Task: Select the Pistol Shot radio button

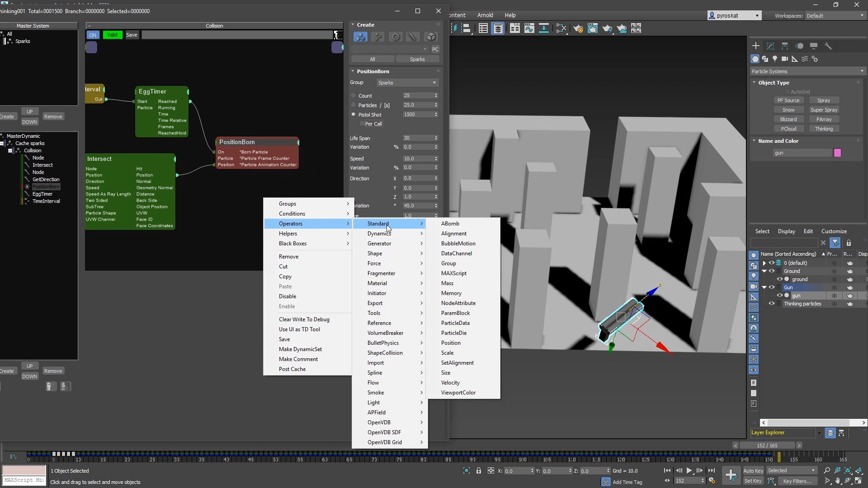Action: click(354, 114)
